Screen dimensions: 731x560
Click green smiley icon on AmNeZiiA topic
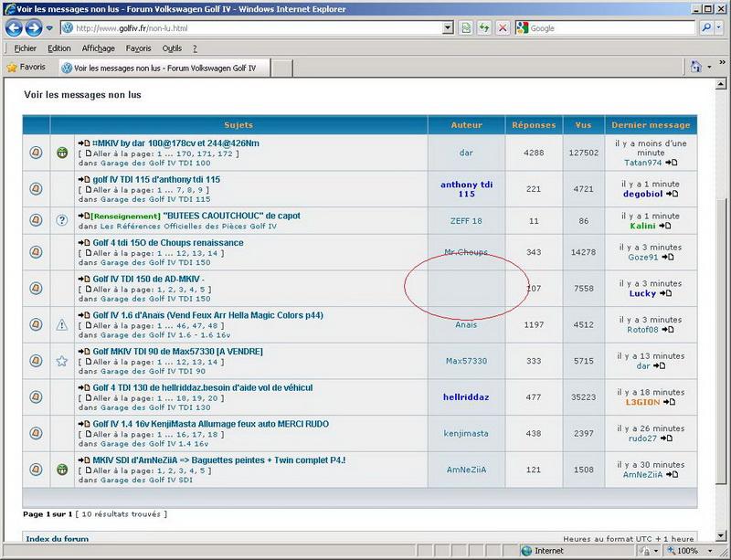coord(62,469)
